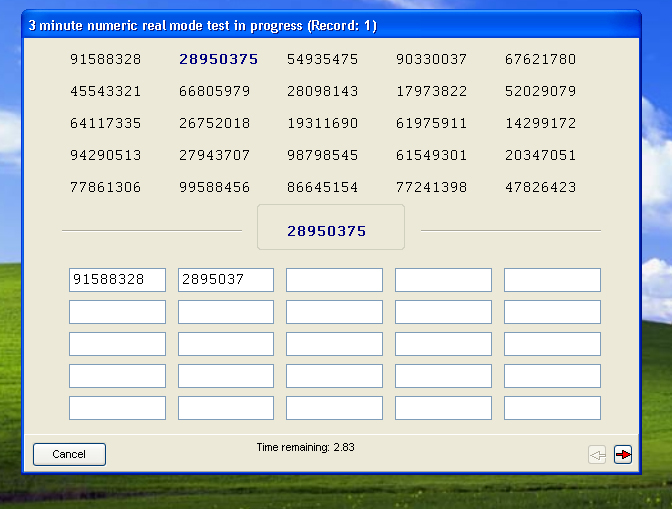Cancel the numeric test
Screen dimensions: 672x509
pos(69,454)
